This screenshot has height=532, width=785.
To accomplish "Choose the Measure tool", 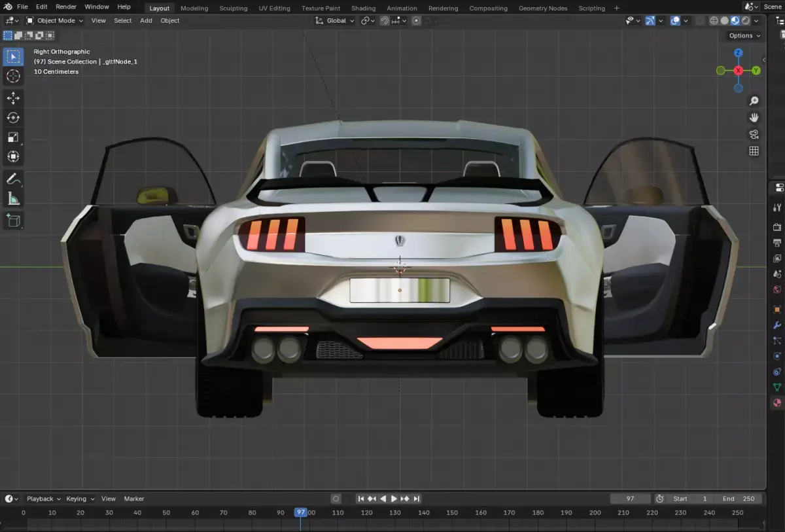I will 13,198.
